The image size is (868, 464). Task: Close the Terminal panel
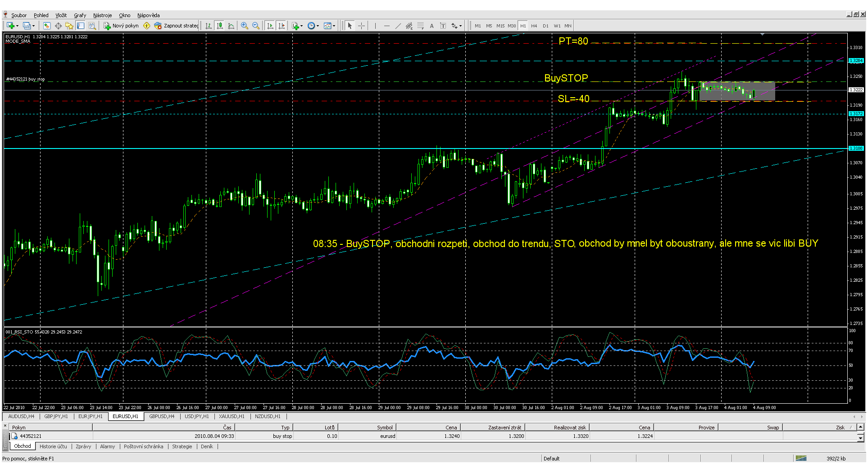coord(5,425)
